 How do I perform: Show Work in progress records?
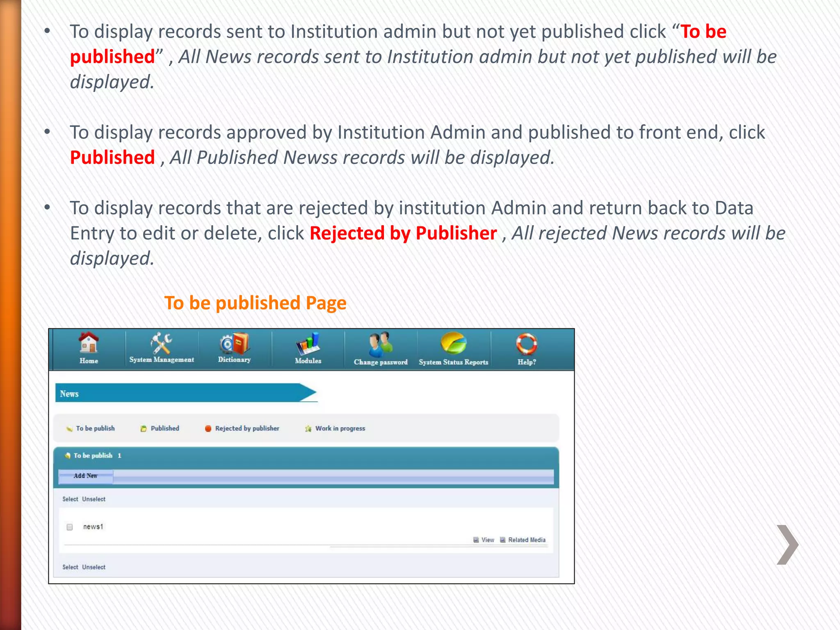click(x=340, y=428)
